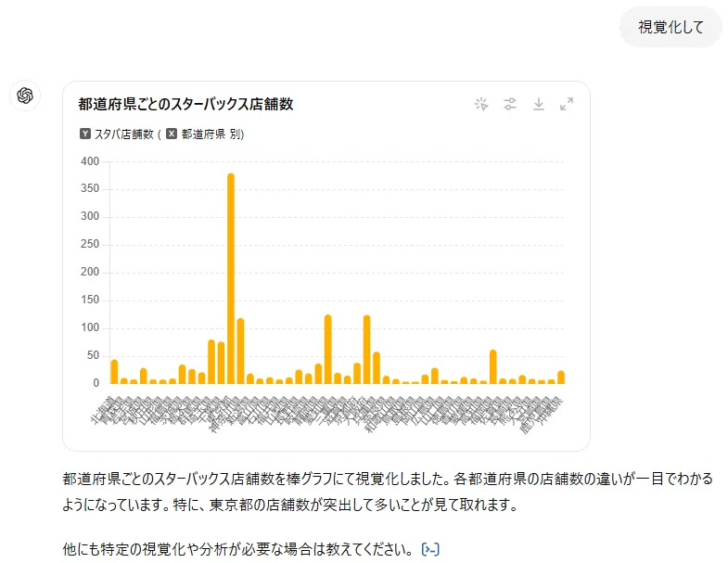The image size is (728, 563).
Task: Click the 都道府県 別 legend label
Action: click(x=212, y=134)
